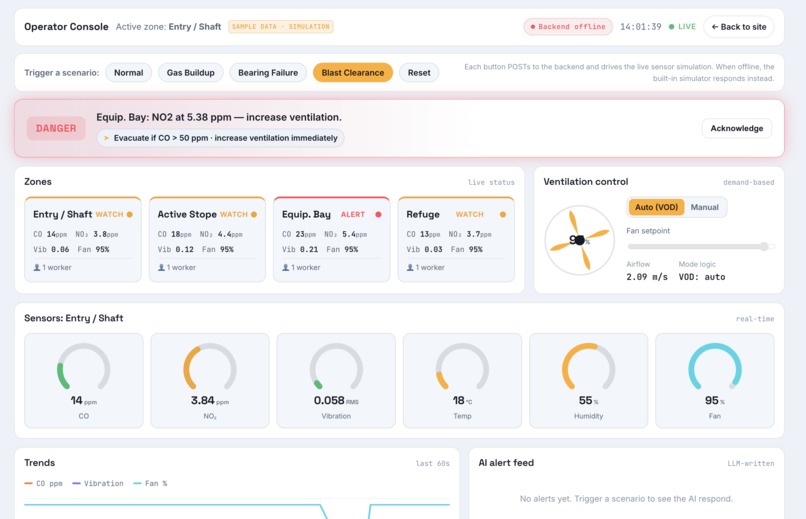Trigger the Gas Buildup scenario

190,72
